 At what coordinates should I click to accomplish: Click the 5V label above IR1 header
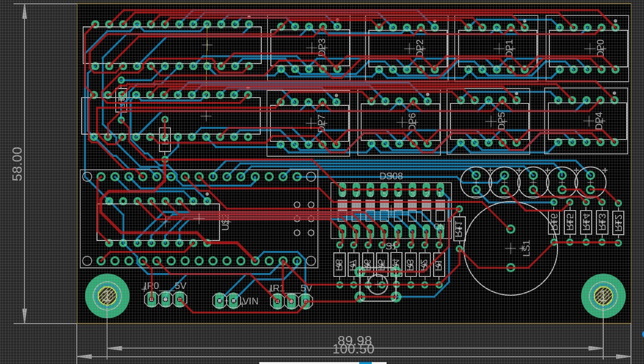click(x=306, y=289)
